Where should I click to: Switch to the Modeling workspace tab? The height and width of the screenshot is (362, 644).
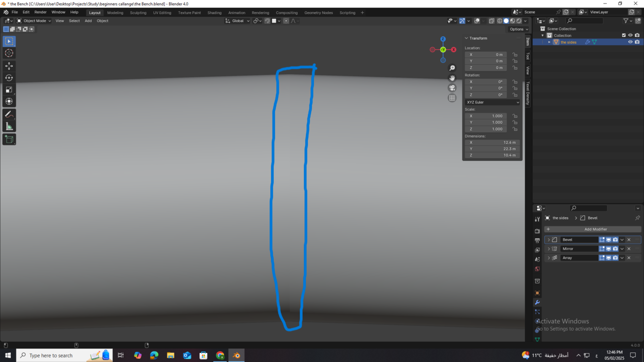tap(115, 12)
